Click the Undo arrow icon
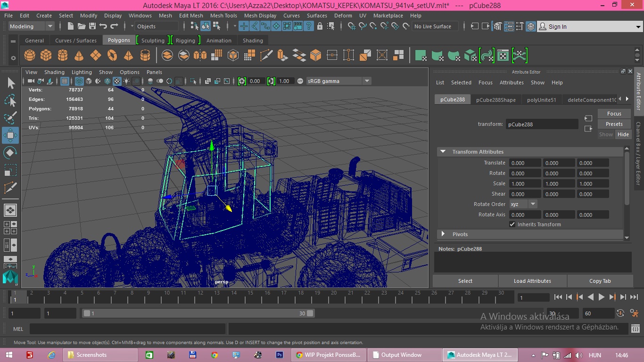644x362 pixels. (x=103, y=26)
